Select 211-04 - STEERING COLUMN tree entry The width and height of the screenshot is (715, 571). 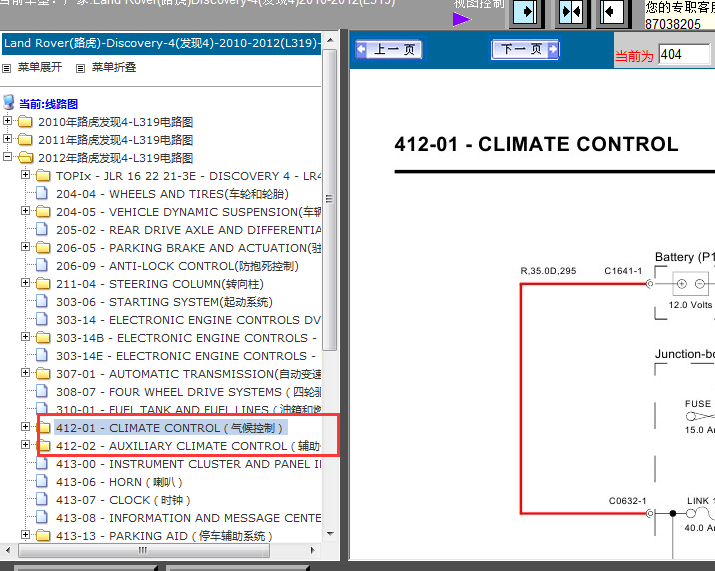(160, 284)
